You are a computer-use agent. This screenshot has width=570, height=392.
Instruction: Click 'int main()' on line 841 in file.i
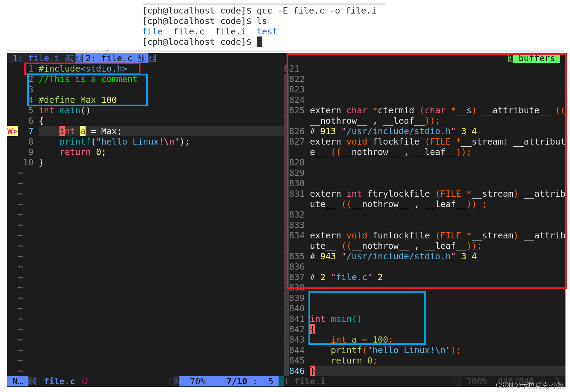click(x=336, y=319)
